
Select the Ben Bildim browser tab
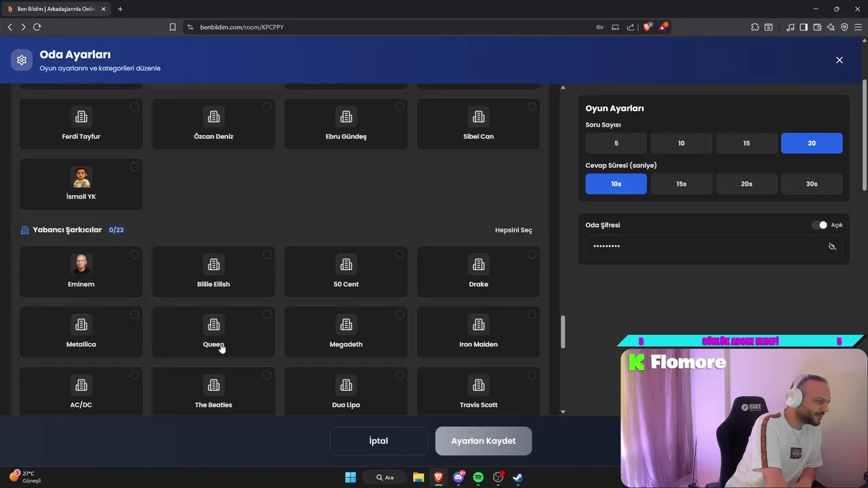[x=58, y=9]
